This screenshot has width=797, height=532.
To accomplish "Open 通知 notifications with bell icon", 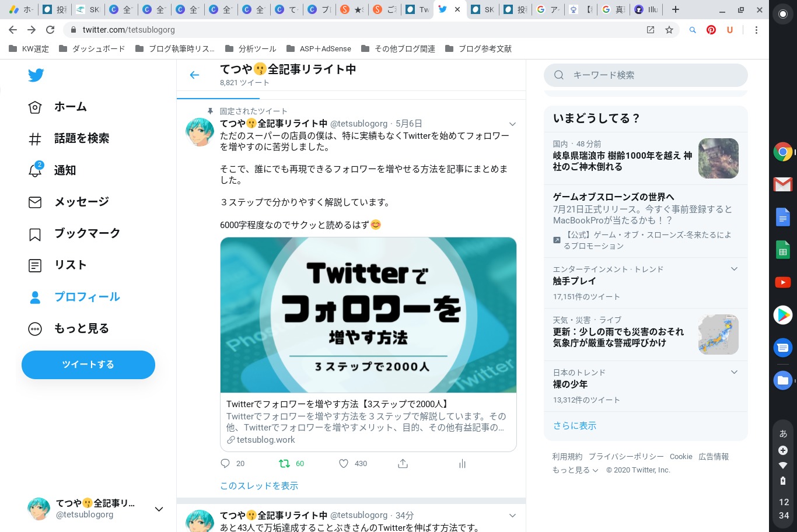I will click(x=53, y=170).
